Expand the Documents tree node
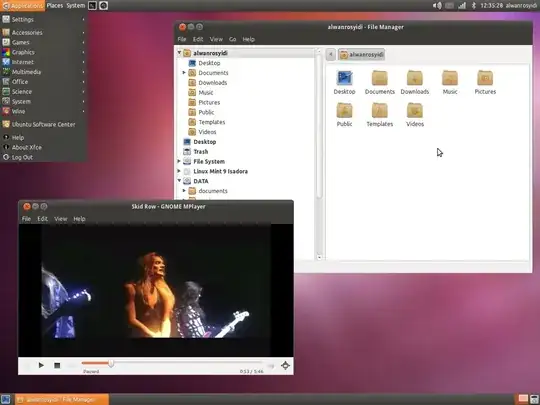The width and height of the screenshot is (540, 405). tap(184, 73)
